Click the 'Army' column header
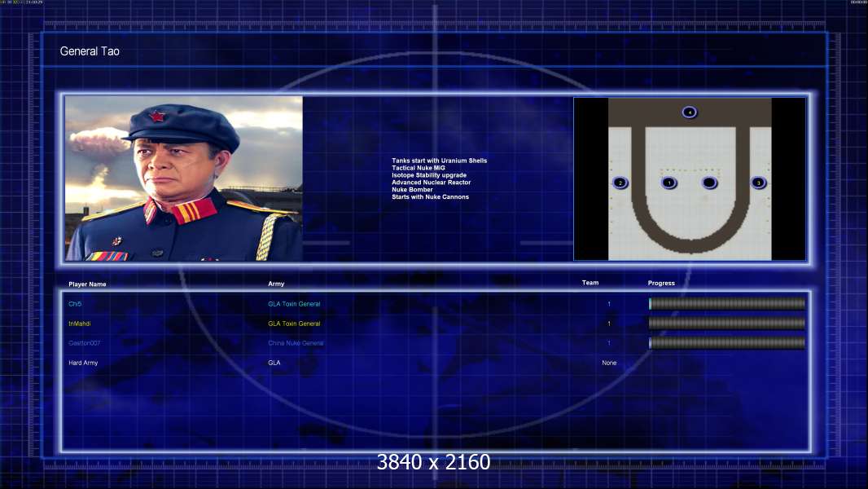868x489 pixels. 276,284
